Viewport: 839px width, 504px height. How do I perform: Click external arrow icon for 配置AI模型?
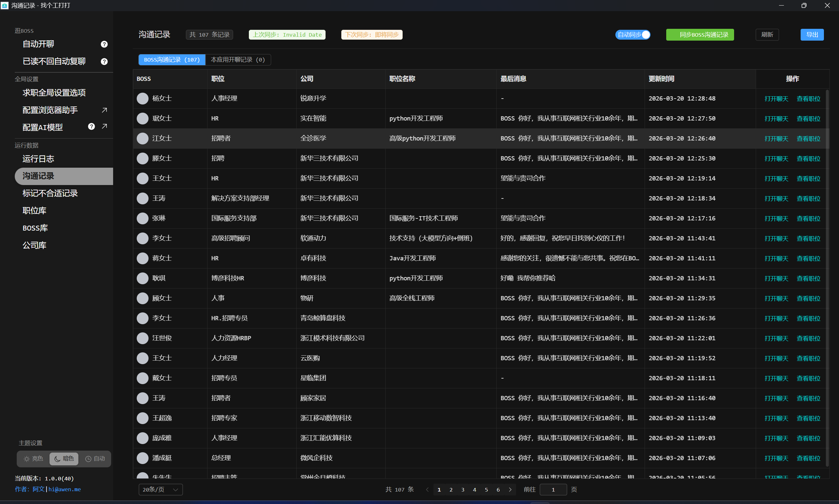pyautogui.click(x=104, y=126)
